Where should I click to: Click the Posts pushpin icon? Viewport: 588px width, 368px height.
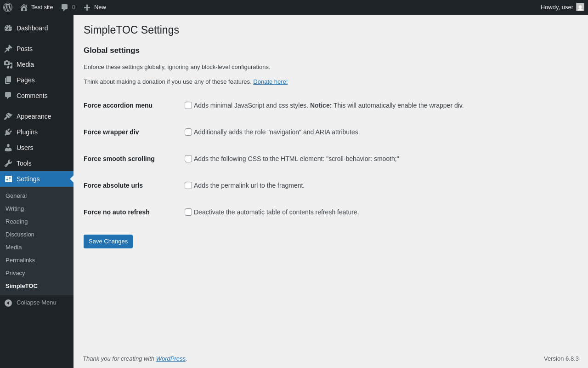[8, 49]
